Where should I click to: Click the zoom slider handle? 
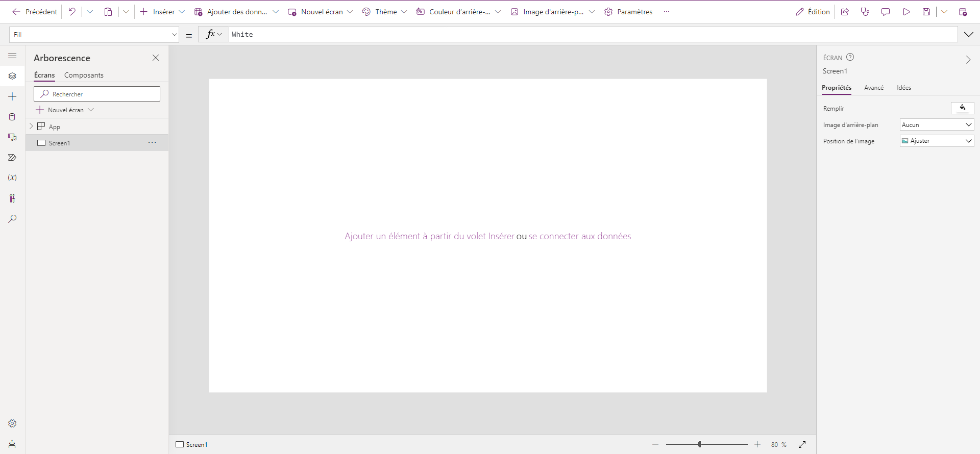[x=700, y=444]
